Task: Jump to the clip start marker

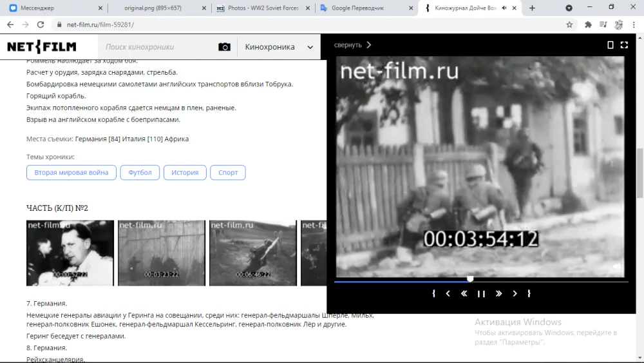Action: click(433, 293)
